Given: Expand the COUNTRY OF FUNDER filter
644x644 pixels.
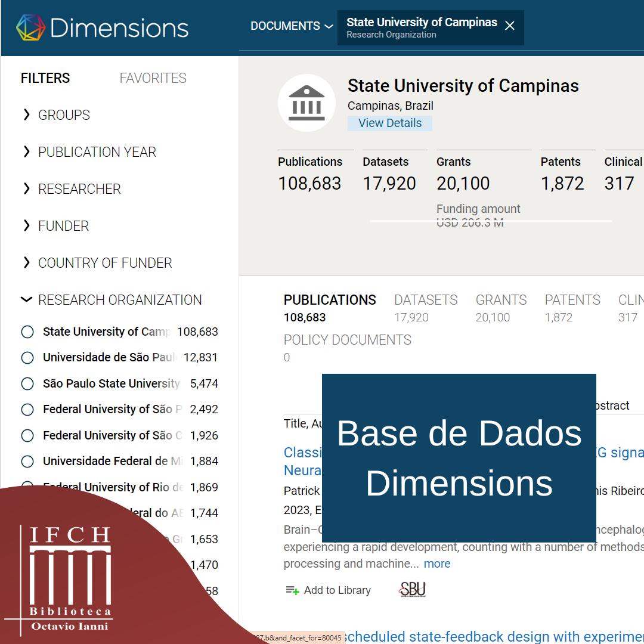Looking at the screenshot, I should point(27,262).
